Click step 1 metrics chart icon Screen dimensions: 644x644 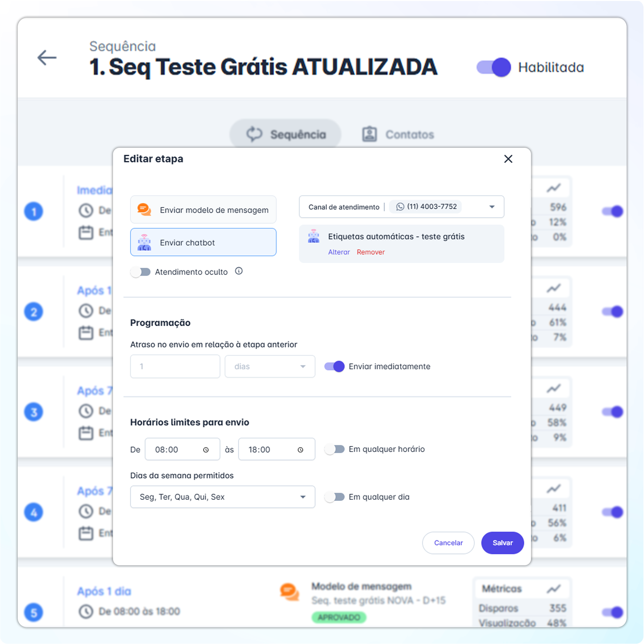(553, 188)
